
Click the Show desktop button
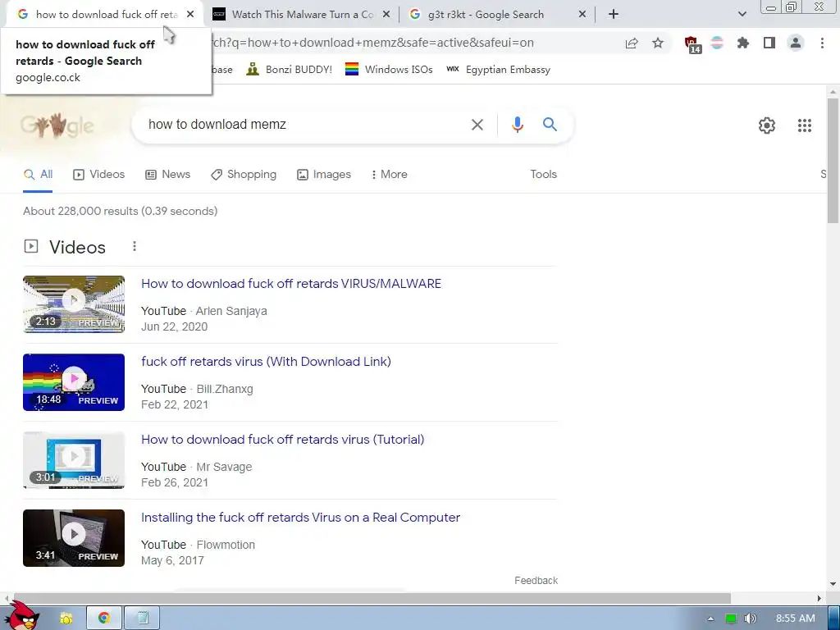point(834,619)
